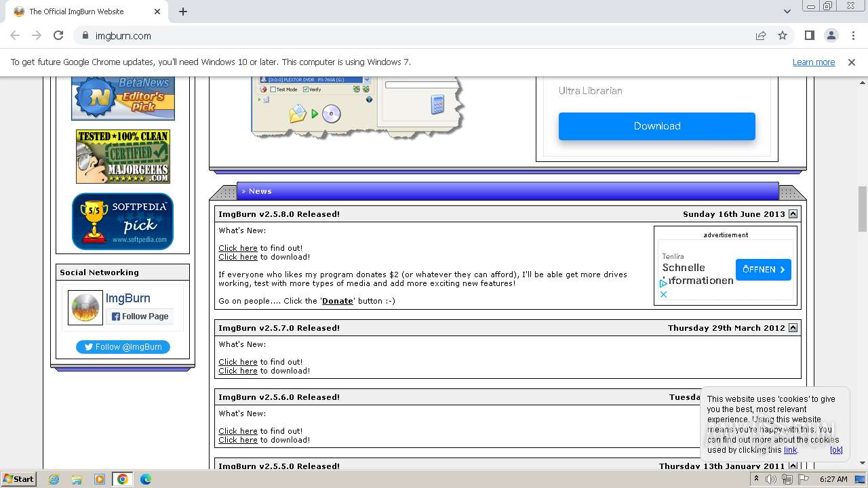Open the cookies information link
This screenshot has height=488, width=868.
click(790, 450)
